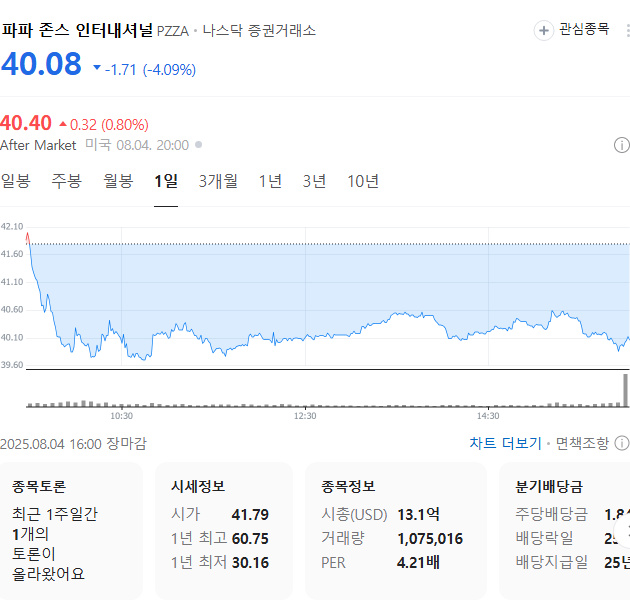This screenshot has width=630, height=600.
Task: Click the PER 4.21배 value
Action: (x=418, y=563)
